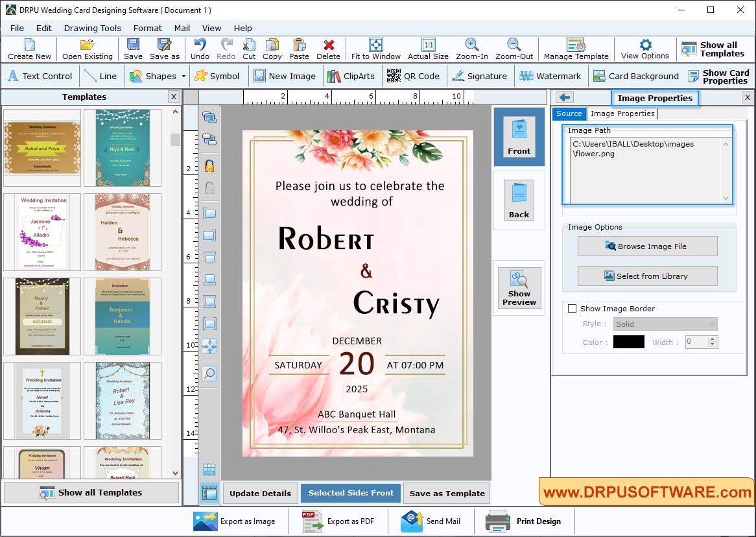The width and height of the screenshot is (756, 537).
Task: Open the border Style dropdown
Action: coord(665,324)
